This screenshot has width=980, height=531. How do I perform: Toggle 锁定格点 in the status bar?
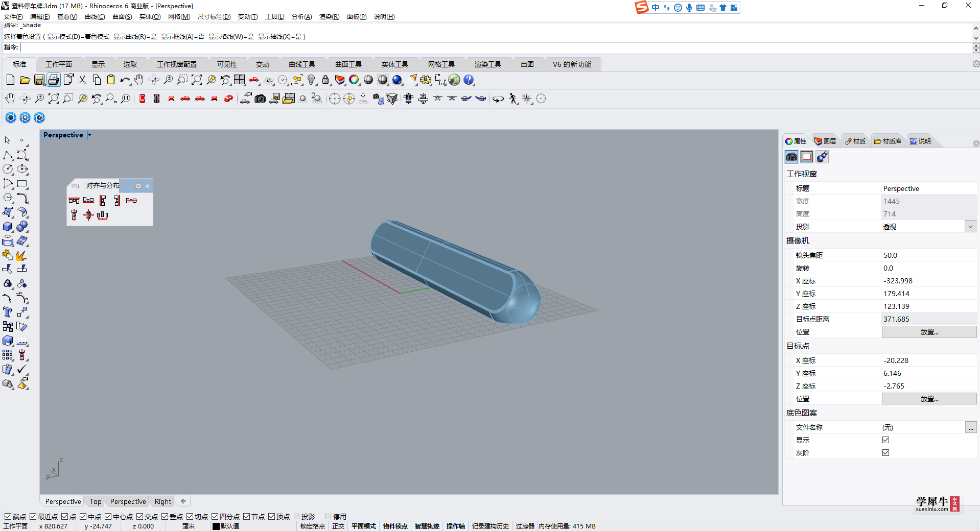coord(313,526)
